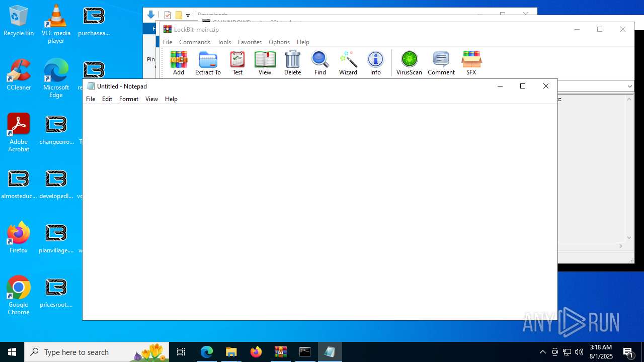Click the SFX icon in WinRAR

coord(471,63)
